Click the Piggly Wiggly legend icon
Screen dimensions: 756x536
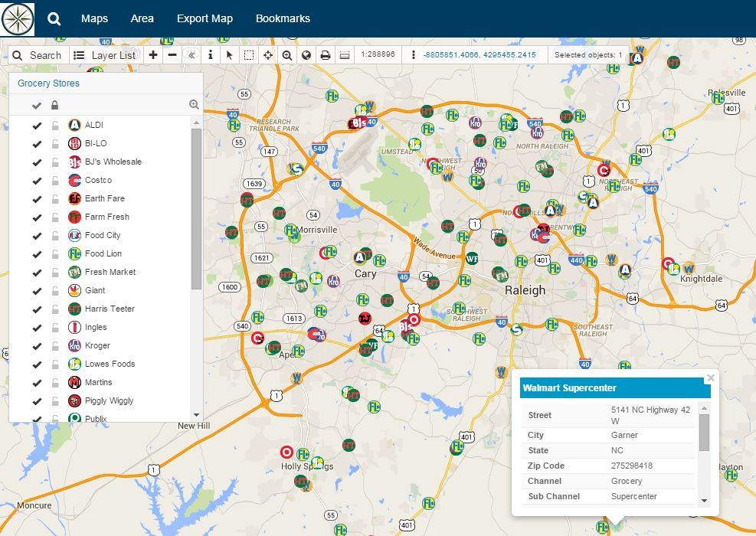pos(74,400)
